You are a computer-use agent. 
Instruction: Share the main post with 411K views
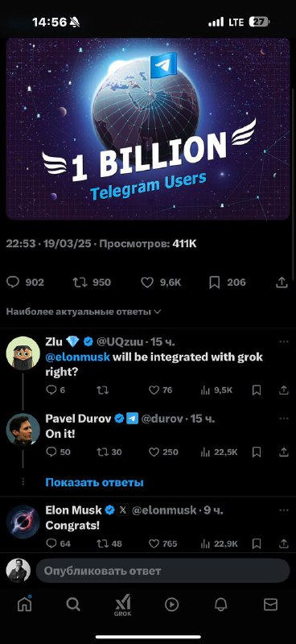(x=282, y=283)
